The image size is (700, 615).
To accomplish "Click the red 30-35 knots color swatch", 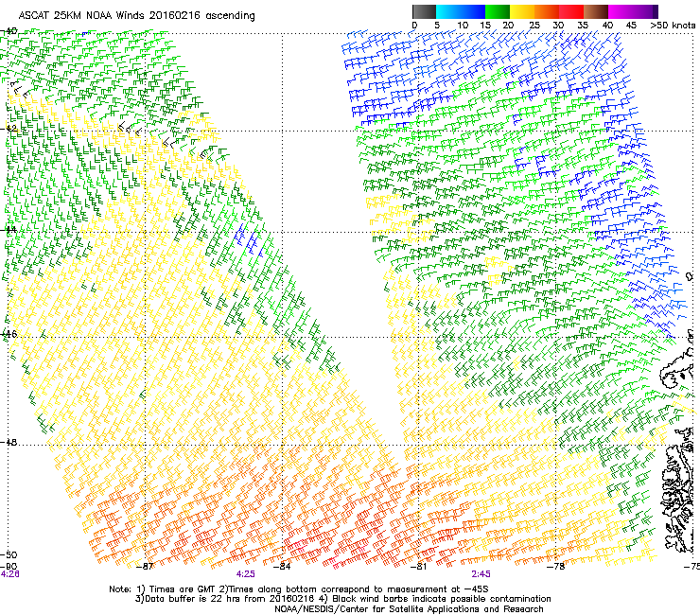I will (x=571, y=11).
